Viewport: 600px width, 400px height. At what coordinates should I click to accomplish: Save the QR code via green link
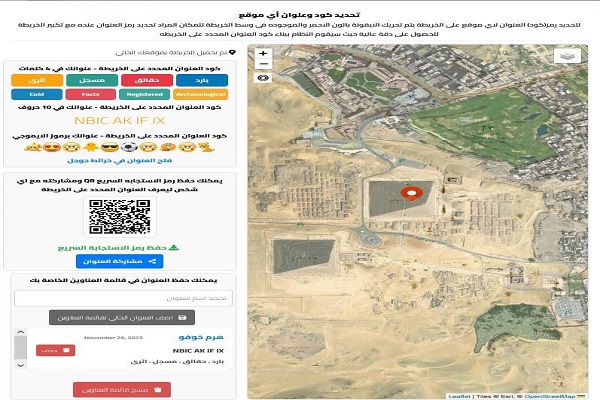tap(119, 247)
